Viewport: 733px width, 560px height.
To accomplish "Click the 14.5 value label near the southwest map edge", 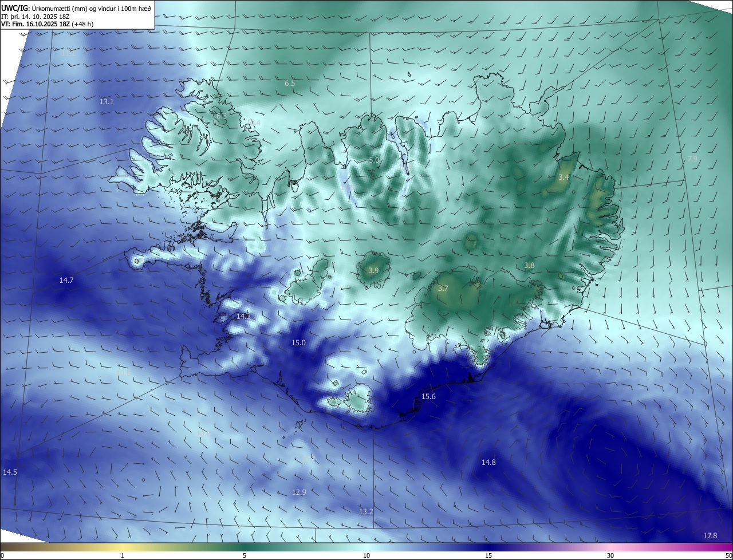I will [10, 472].
